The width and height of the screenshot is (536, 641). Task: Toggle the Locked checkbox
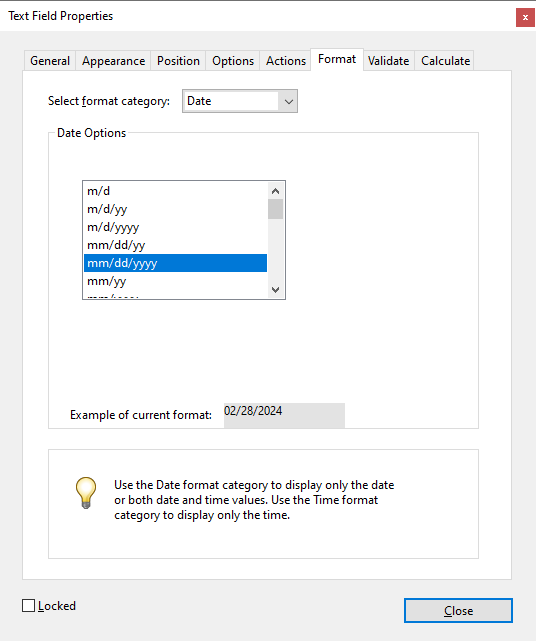[x=28, y=605]
